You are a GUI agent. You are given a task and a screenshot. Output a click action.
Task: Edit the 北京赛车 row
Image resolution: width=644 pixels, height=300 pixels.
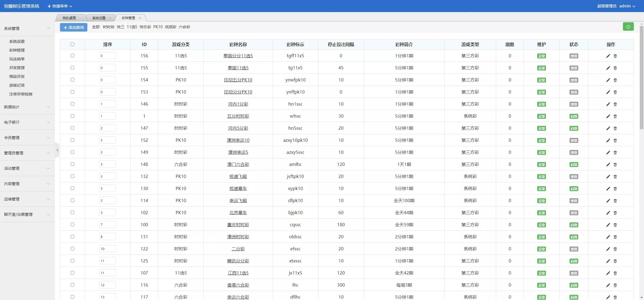coord(608,213)
